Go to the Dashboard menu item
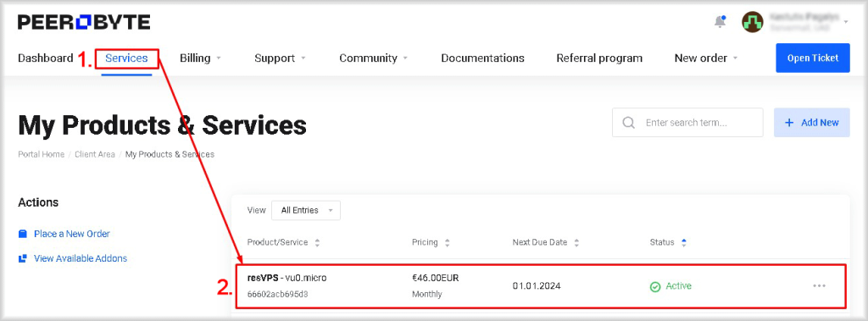 pyautogui.click(x=46, y=58)
